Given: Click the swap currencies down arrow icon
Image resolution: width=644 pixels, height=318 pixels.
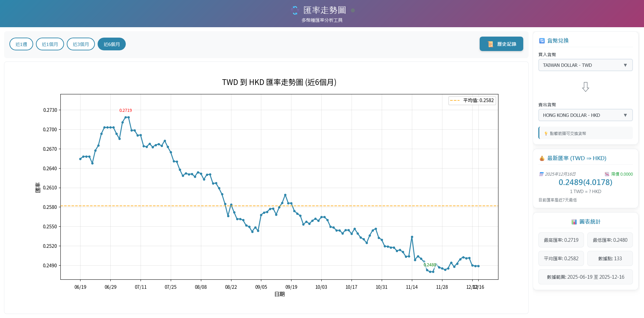Looking at the screenshot, I should click(585, 87).
